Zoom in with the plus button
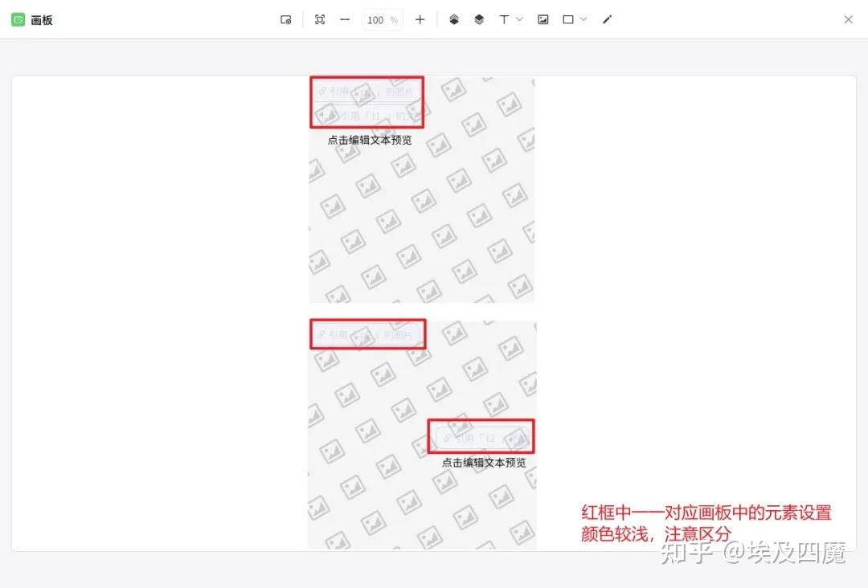868x588 pixels. point(420,20)
